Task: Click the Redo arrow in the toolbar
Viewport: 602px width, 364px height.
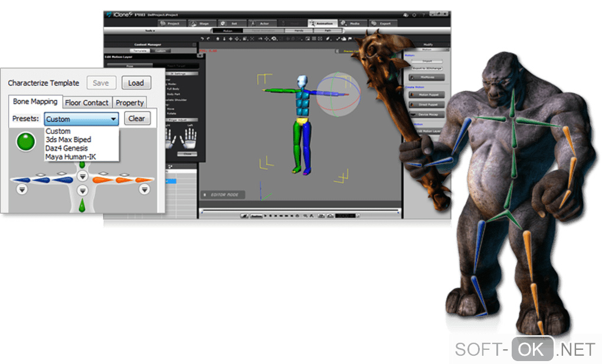Action: pos(208,39)
